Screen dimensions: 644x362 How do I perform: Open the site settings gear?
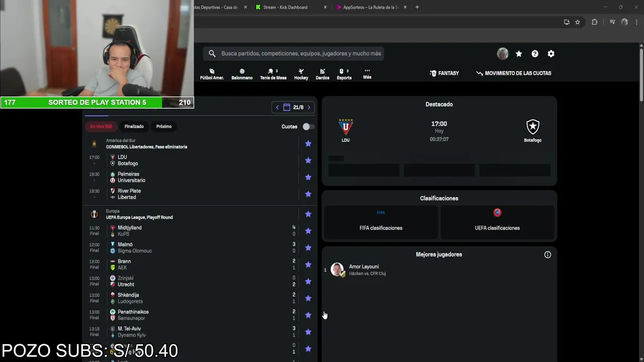tap(551, 54)
